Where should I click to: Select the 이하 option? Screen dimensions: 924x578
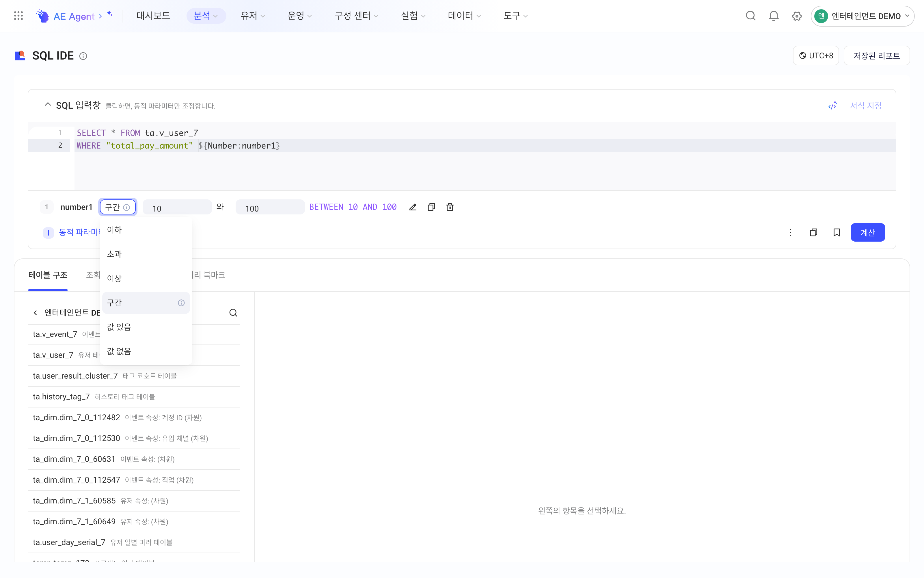(x=146, y=230)
